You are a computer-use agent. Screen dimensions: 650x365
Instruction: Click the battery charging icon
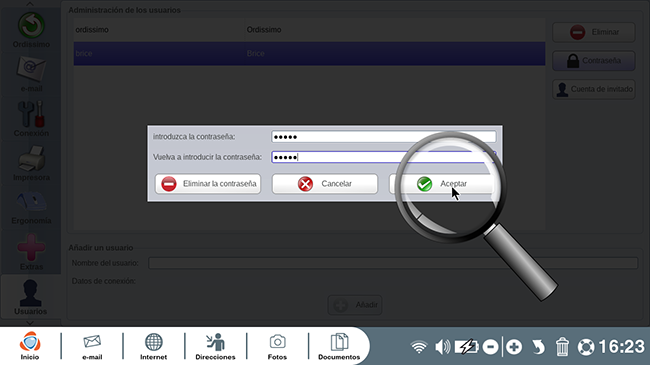(466, 347)
